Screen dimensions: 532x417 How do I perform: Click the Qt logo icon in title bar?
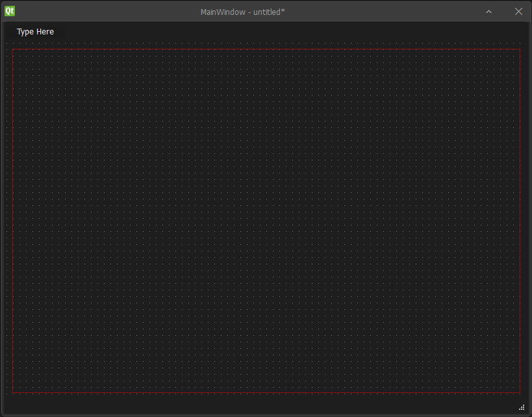click(10, 11)
